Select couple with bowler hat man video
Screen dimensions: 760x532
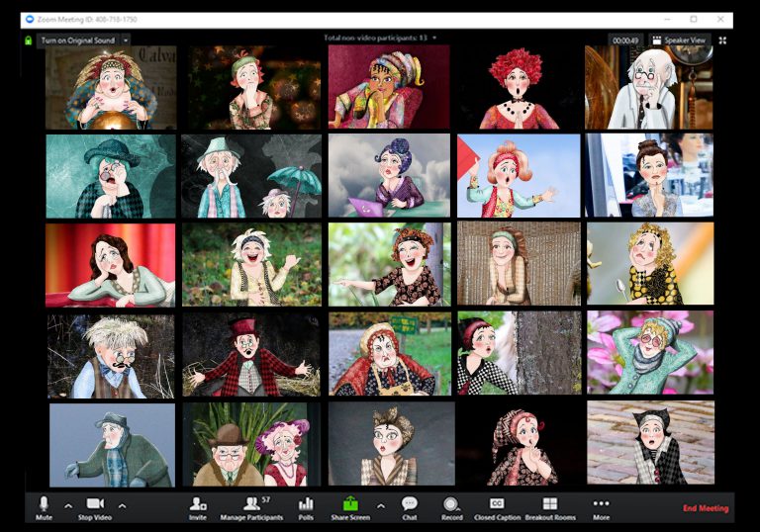point(251,444)
